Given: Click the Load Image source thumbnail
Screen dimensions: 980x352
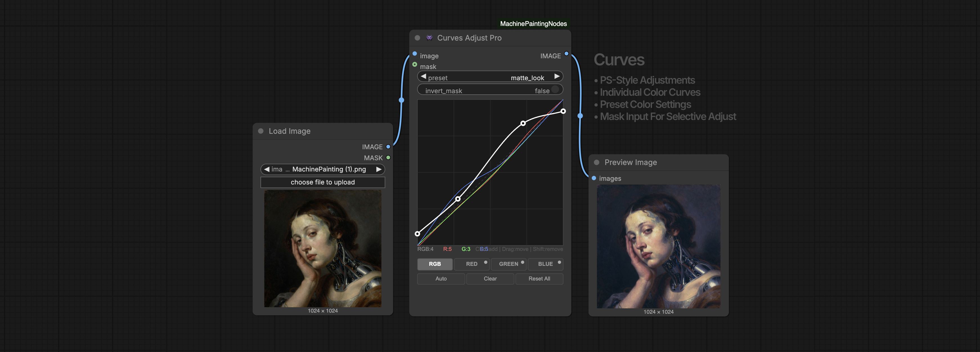Looking at the screenshot, I should [323, 248].
